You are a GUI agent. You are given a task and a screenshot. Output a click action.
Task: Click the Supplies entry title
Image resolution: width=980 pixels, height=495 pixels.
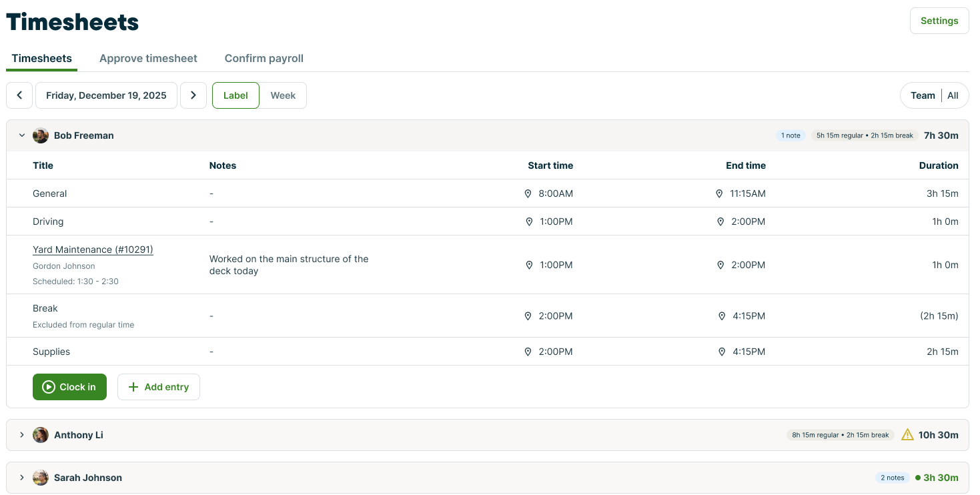(51, 352)
